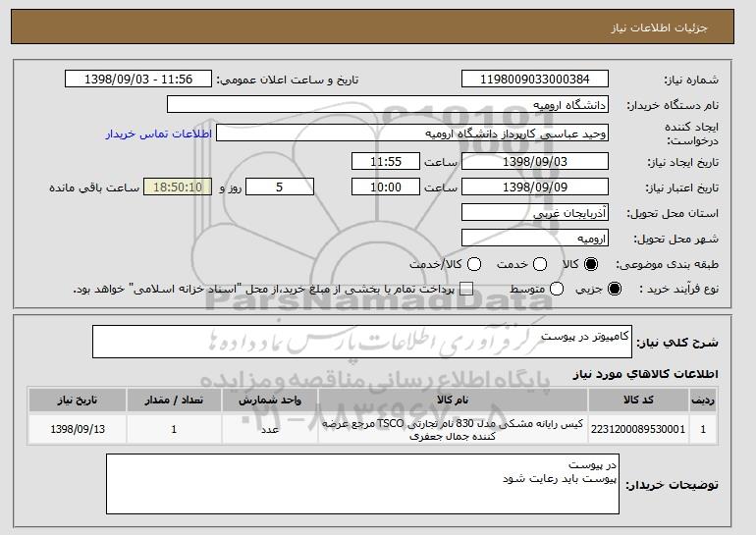756x535 pixels.
Task: Click the public announcement date field 1398/09/03 - 11:56
Action: click(x=138, y=79)
